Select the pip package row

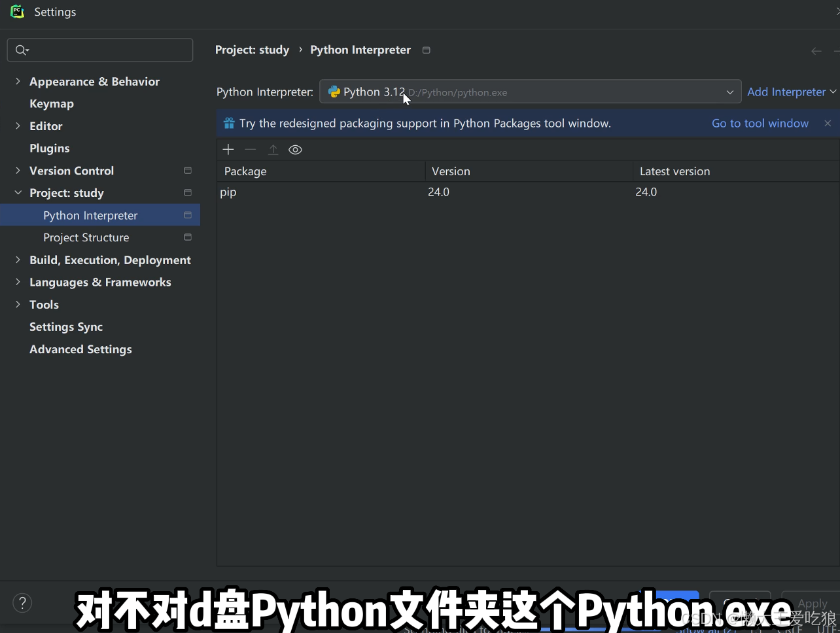(529, 192)
